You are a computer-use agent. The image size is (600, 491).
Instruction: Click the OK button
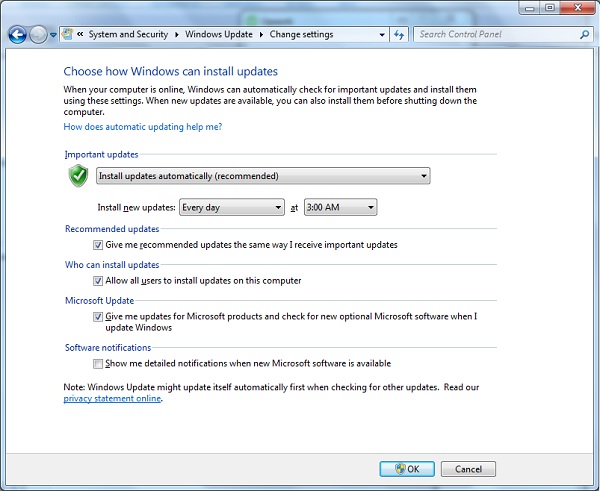click(x=407, y=469)
